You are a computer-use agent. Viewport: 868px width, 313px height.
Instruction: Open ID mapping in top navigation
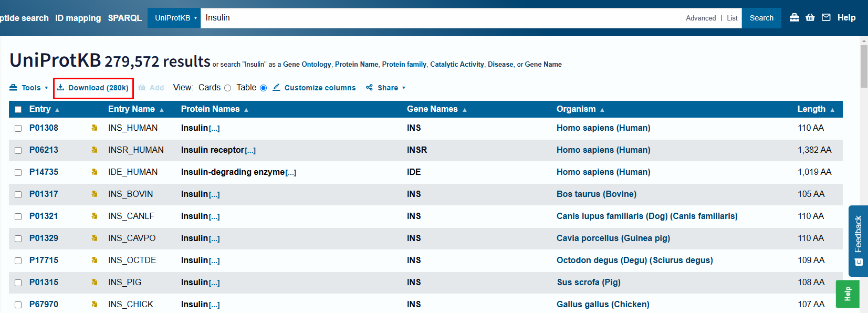click(78, 18)
